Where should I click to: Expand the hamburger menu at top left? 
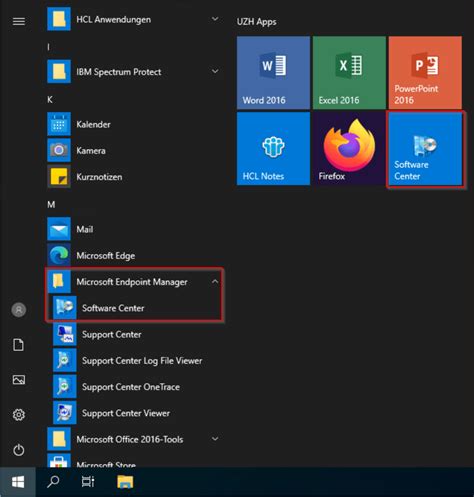(x=19, y=22)
